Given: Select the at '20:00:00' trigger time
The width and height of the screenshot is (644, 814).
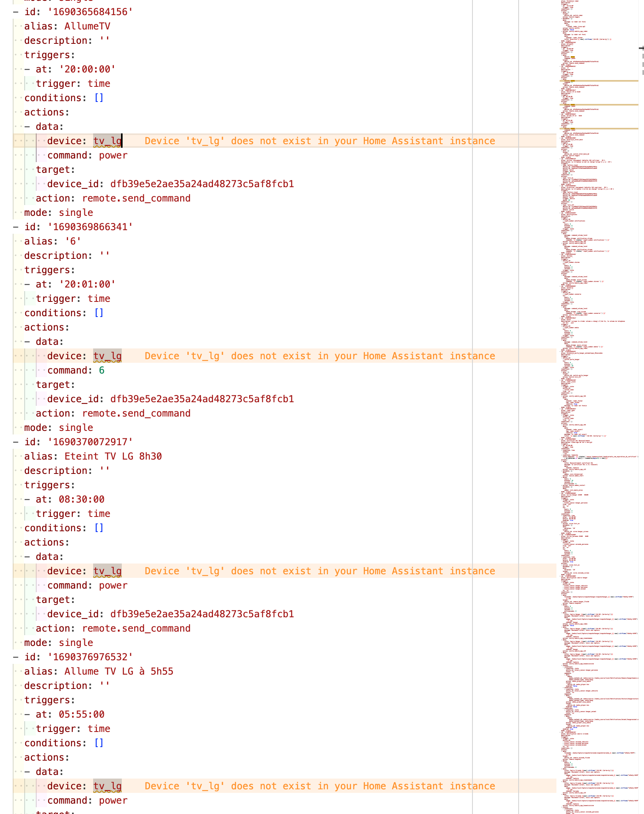Looking at the screenshot, I should pyautogui.click(x=87, y=69).
